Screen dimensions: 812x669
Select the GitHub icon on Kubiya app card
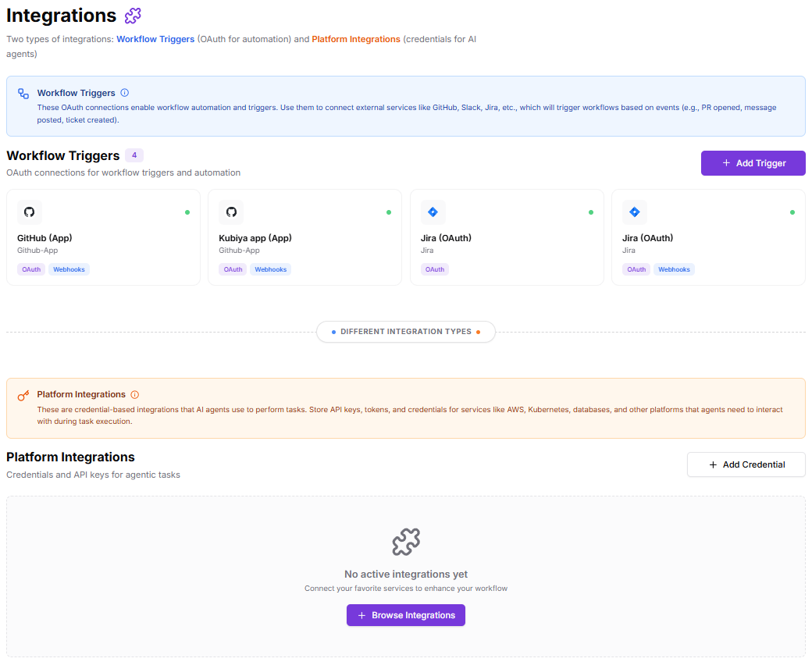click(x=231, y=212)
